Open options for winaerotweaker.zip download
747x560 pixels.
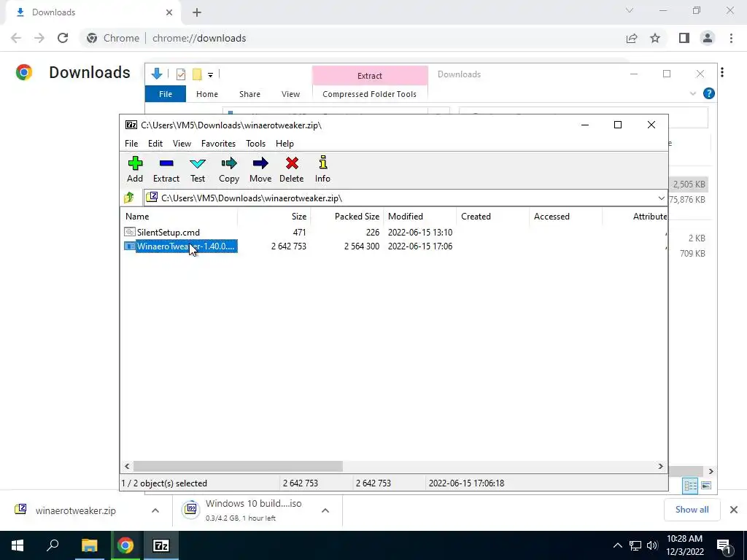(x=155, y=510)
